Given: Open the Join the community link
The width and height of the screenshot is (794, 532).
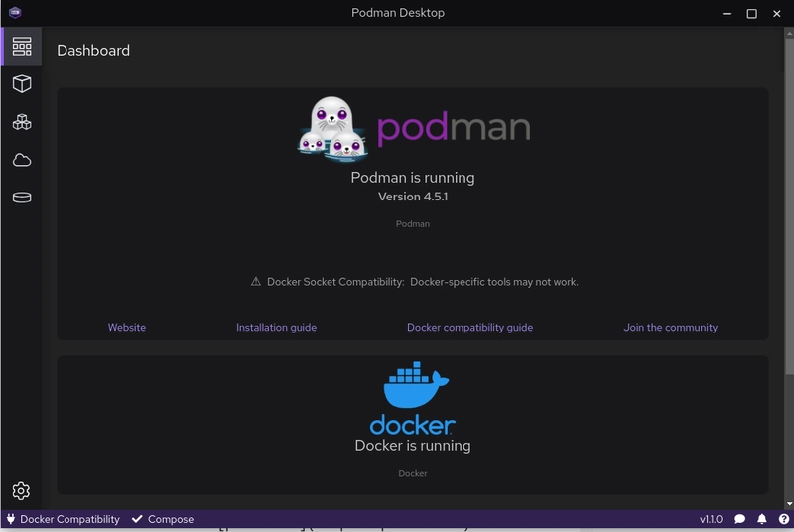Looking at the screenshot, I should point(671,327).
